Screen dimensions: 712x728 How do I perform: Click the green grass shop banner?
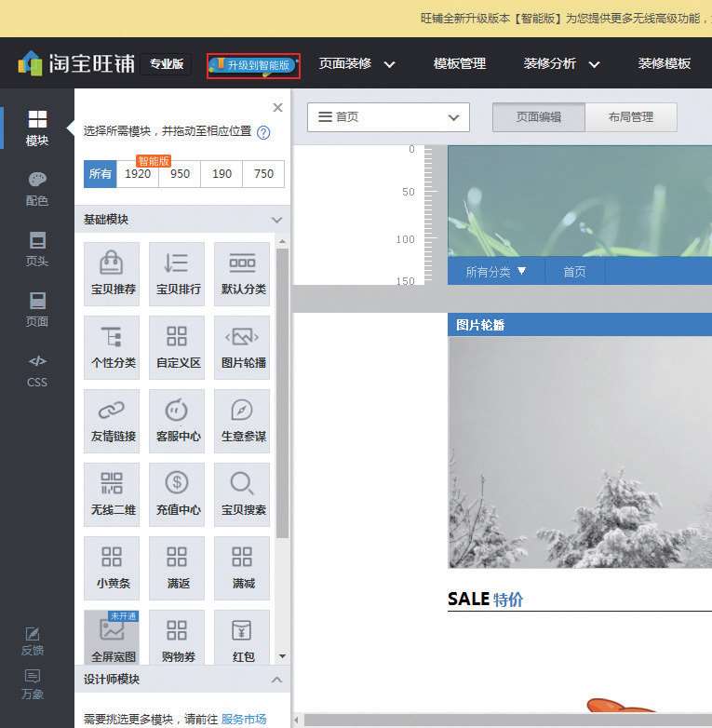pyautogui.click(x=580, y=200)
